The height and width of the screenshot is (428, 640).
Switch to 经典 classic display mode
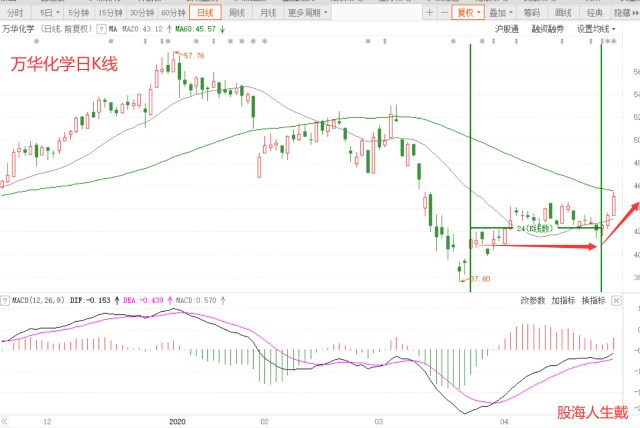coord(594,13)
